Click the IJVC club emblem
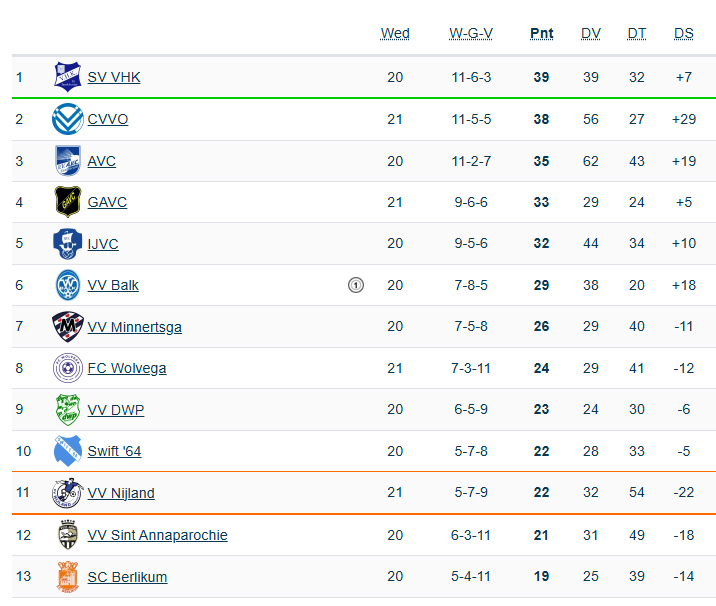The width and height of the screenshot is (716, 606). pos(68,244)
